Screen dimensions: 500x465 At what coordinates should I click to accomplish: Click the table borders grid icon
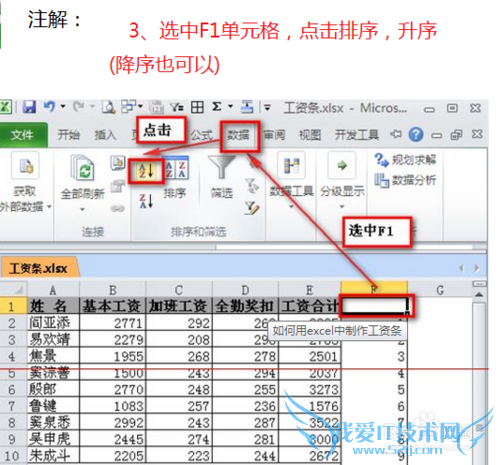pyautogui.click(x=197, y=107)
